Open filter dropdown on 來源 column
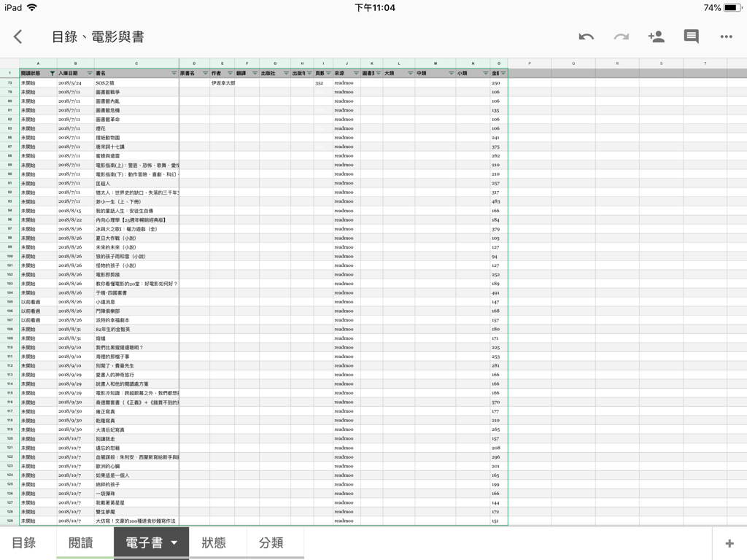Image resolution: width=747 pixels, height=560 pixels. (356, 74)
